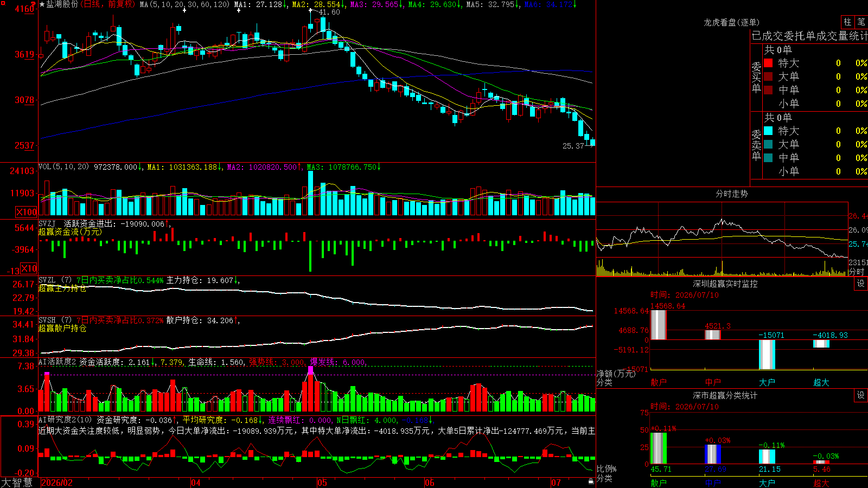Image resolution: width=868 pixels, height=488 pixels.
Task: Click the VOL(5,10,20) indicator label
Action: click(64, 167)
